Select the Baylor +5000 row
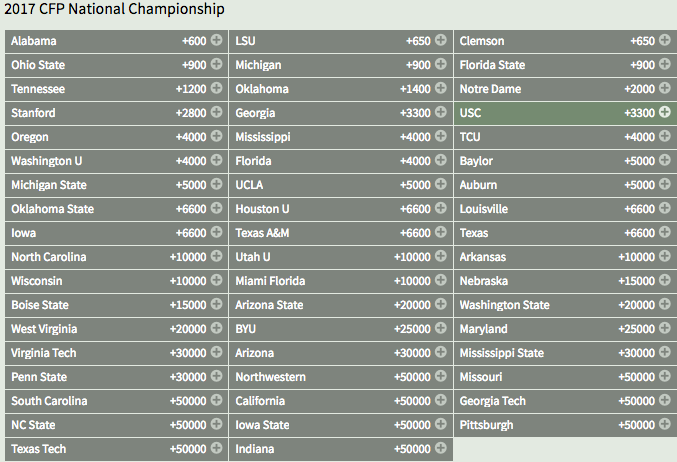 pyautogui.click(x=565, y=161)
